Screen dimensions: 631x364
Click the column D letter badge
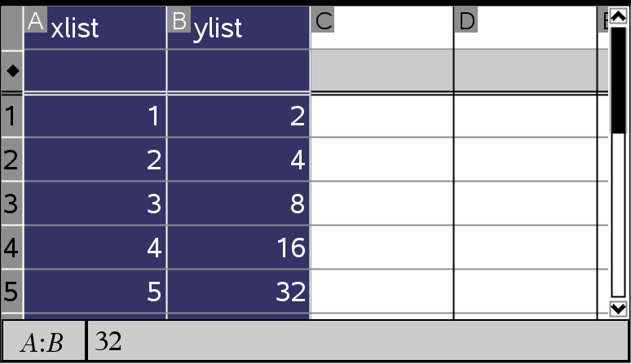point(466,21)
